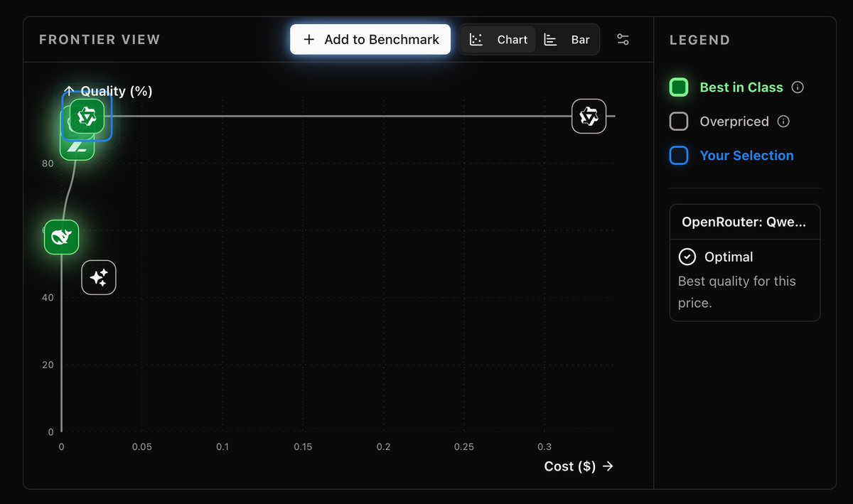Click the 'Best quality for this price.' description

coord(737,292)
